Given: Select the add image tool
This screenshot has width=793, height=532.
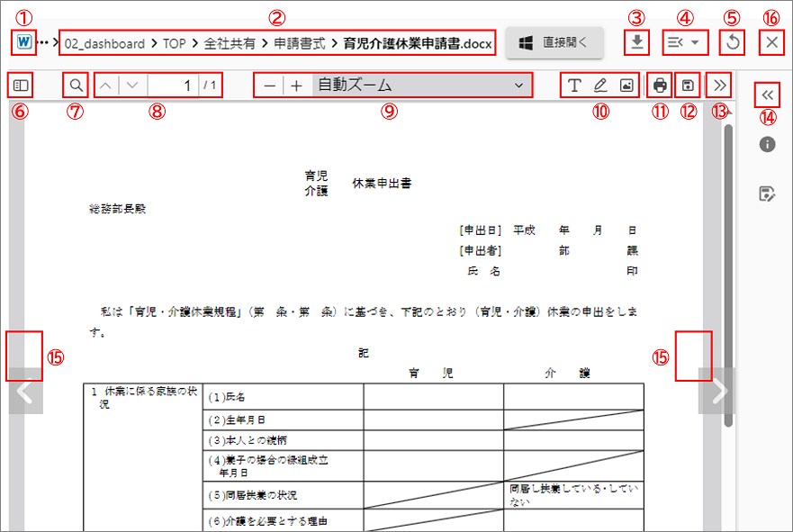Looking at the screenshot, I should pos(627,86).
